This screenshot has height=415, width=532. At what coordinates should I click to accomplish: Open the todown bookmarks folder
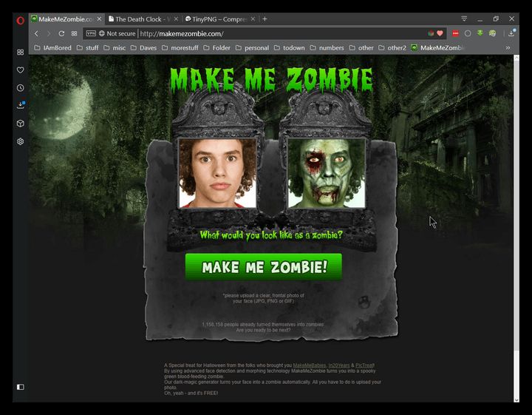coord(290,48)
